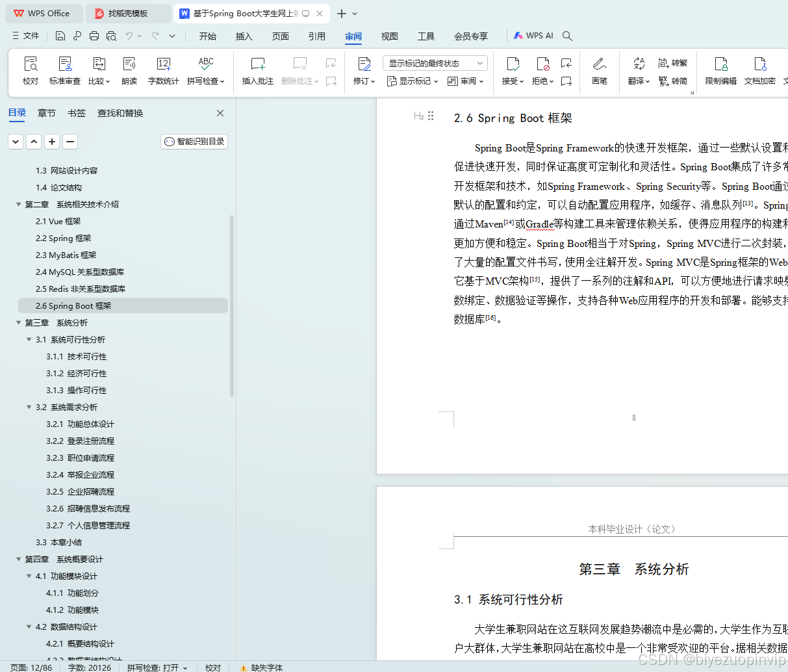
Task: Switch to the 开始 ribbon tab
Action: (x=208, y=36)
